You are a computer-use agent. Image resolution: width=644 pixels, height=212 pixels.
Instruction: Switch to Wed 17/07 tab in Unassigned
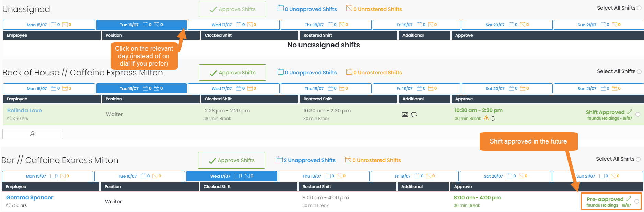233,25
